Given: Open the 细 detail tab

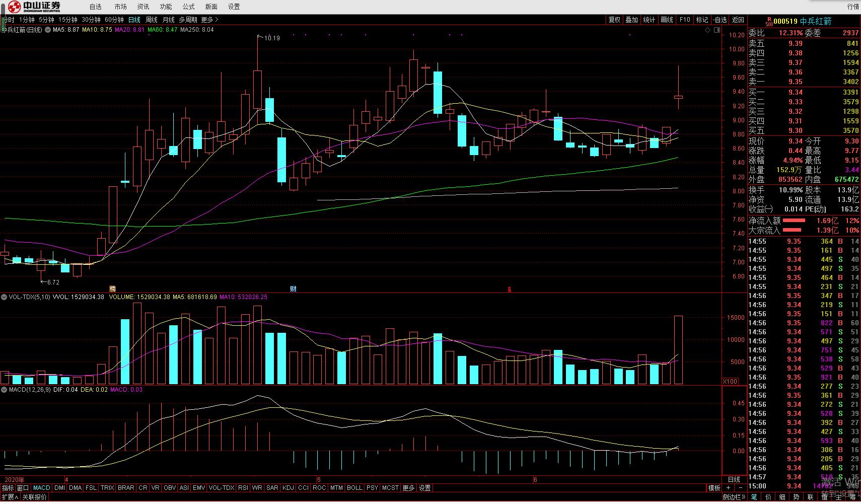Looking at the screenshot, I should (x=782, y=497).
